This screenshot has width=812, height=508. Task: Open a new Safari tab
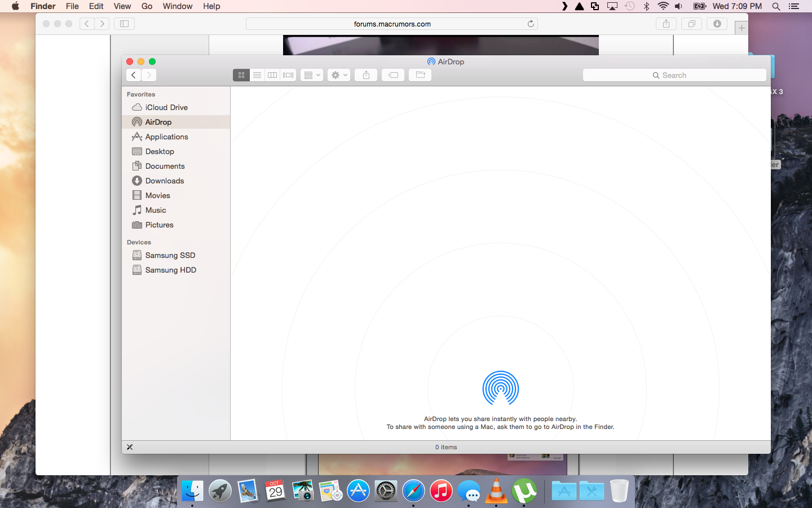point(742,28)
